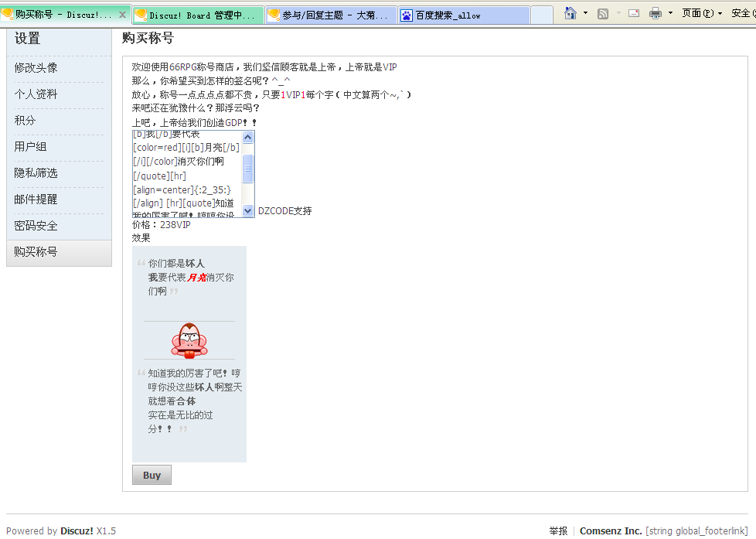Switch to 参与/回复主题 tab
This screenshot has height=539, width=756.
pyautogui.click(x=331, y=15)
